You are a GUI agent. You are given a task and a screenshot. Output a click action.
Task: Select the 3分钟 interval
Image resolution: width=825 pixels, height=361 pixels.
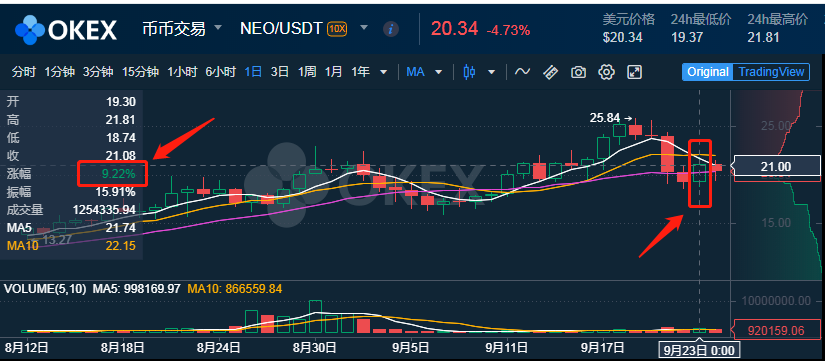pos(98,72)
